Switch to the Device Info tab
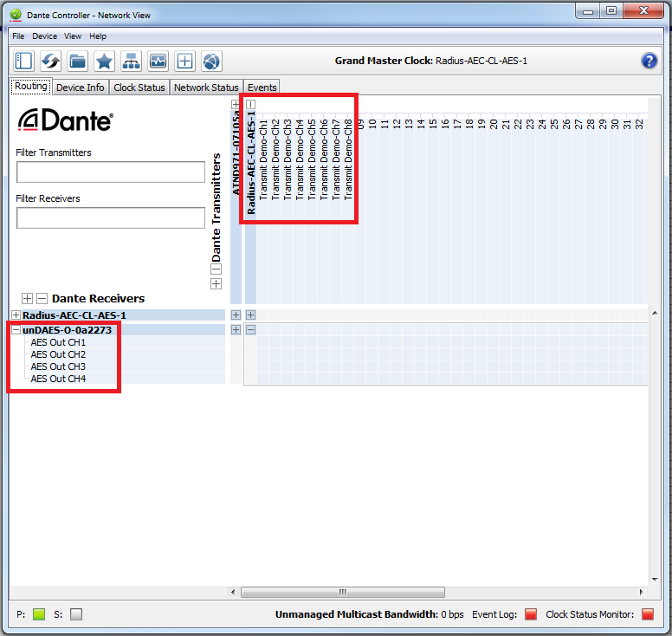This screenshot has width=672, height=636. click(x=81, y=88)
